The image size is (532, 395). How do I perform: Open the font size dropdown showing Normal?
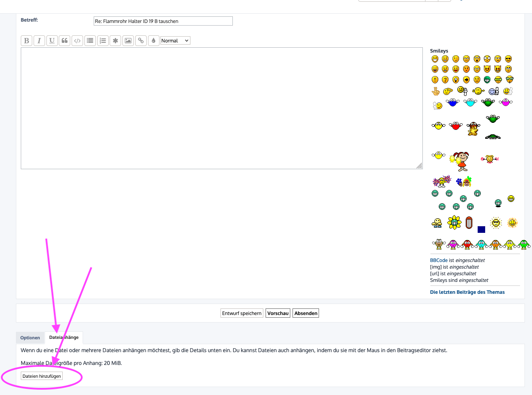point(175,41)
